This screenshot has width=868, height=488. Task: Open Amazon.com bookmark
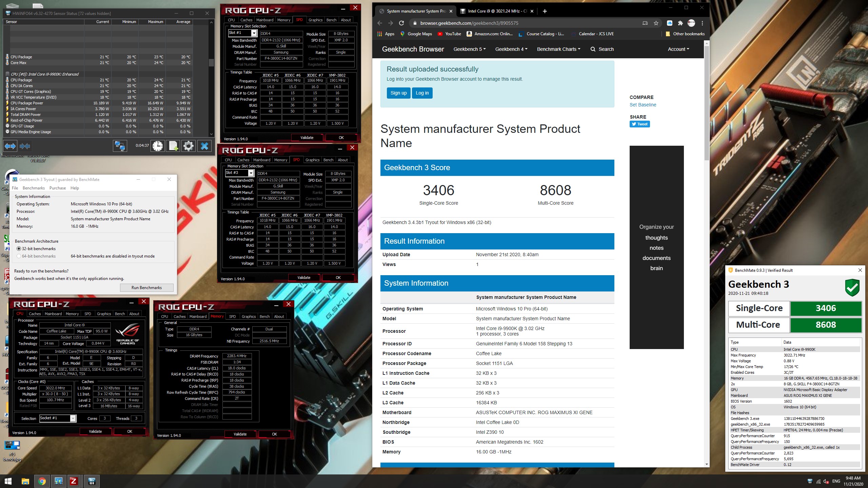point(490,34)
